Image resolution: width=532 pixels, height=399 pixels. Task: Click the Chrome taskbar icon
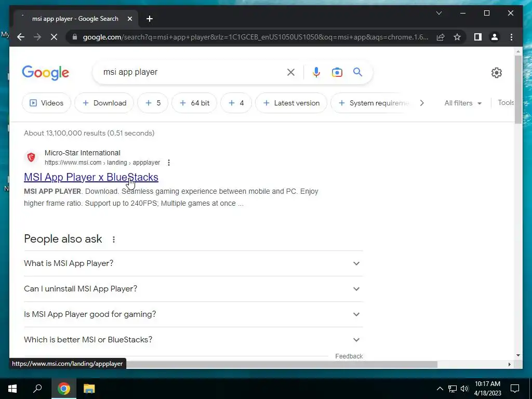coord(63,388)
